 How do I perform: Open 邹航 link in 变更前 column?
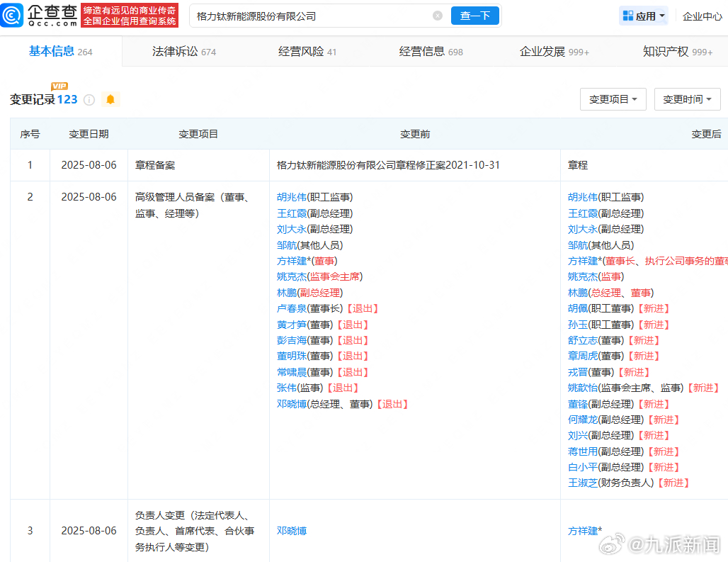pyautogui.click(x=287, y=245)
